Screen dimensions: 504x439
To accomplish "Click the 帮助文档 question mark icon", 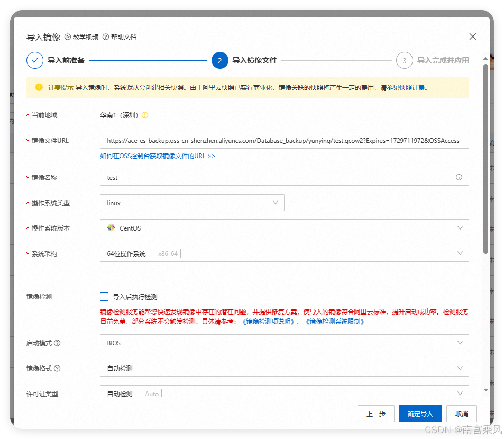I will (x=106, y=37).
